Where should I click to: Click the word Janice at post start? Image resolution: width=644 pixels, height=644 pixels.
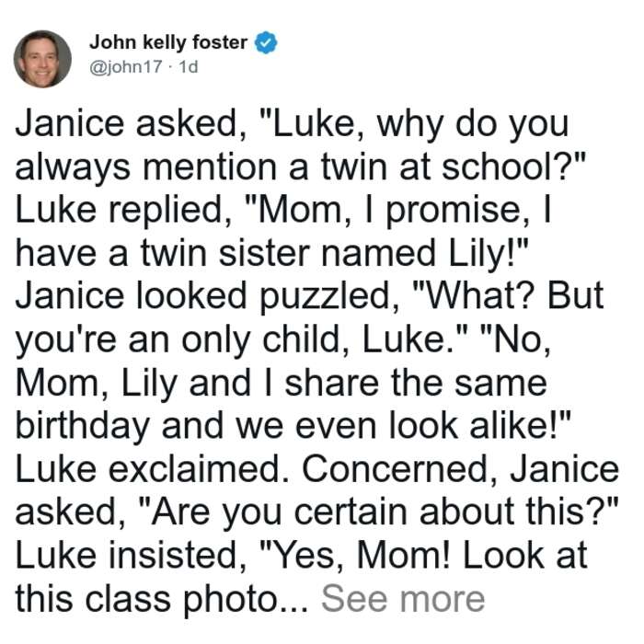(x=69, y=123)
